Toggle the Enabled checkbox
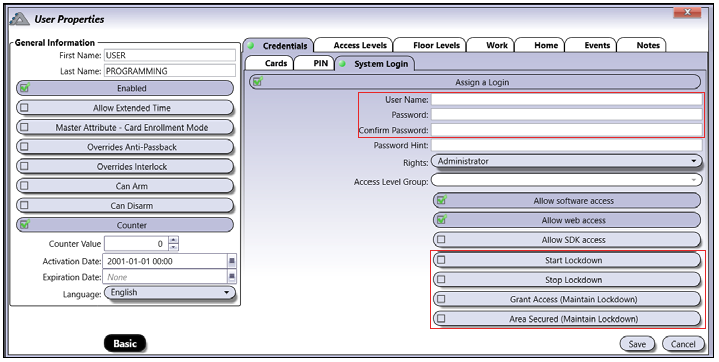The image size is (719, 362). click(x=125, y=88)
